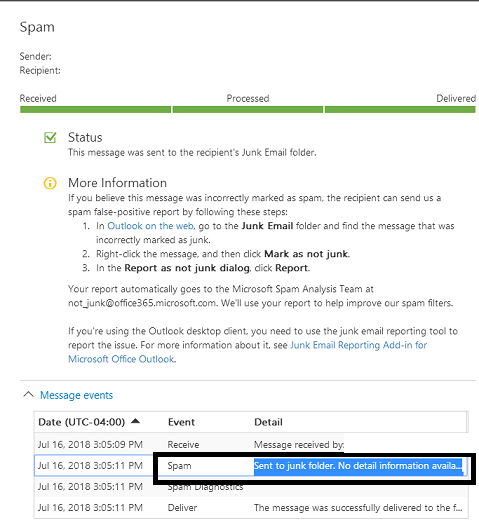
Task: Click 'The message was successfully delivered' detail
Action: 358,508
